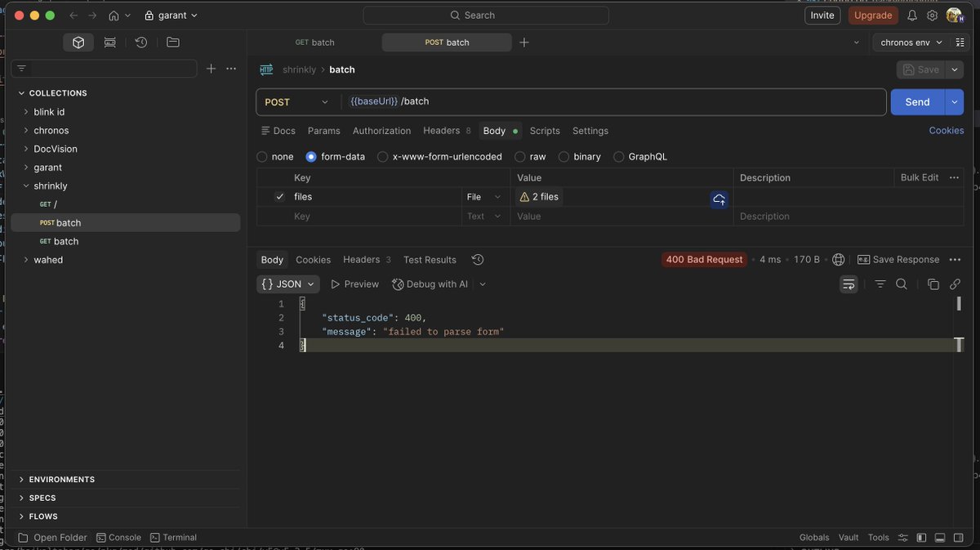Select x-www-form-urlencoded body type
The height and width of the screenshot is (550, 980).
point(383,157)
